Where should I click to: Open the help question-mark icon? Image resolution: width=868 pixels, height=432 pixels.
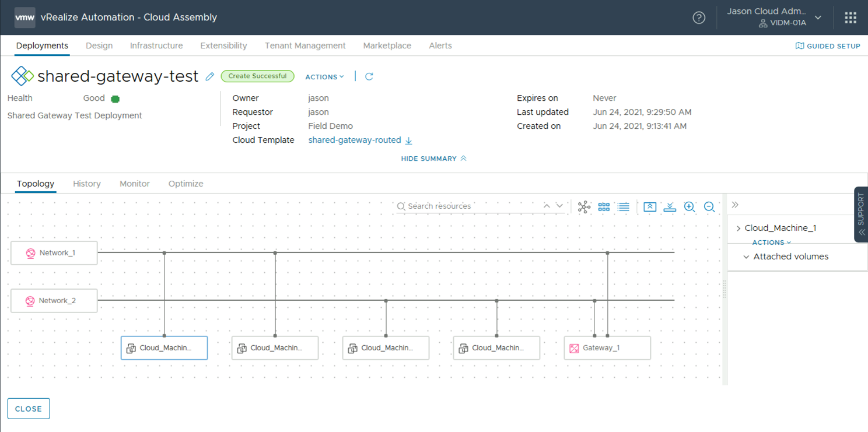(x=699, y=17)
